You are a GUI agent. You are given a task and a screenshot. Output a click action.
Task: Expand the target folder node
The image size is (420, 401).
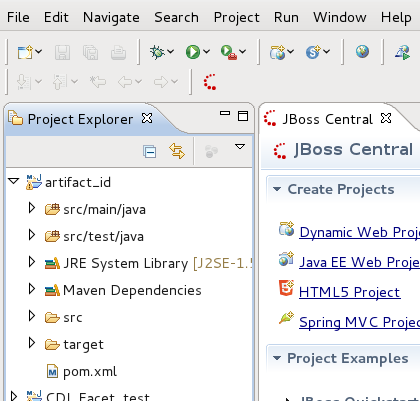(x=32, y=343)
